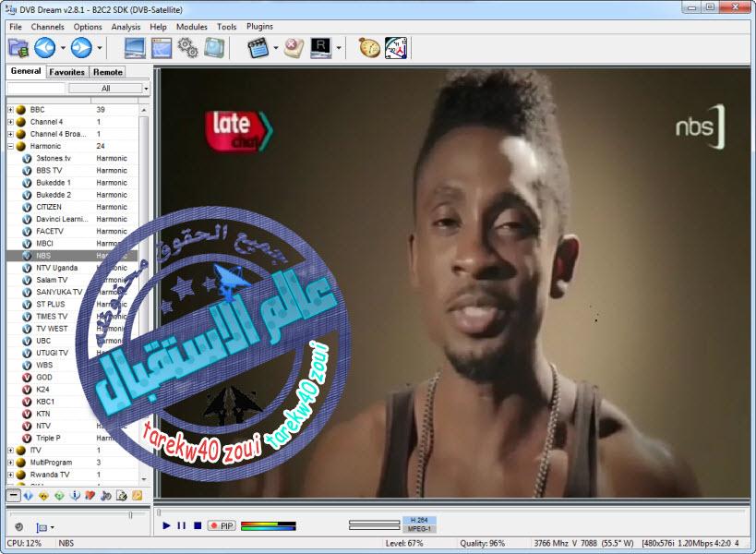Click the red X delete icon in toolbar
This screenshot has height=554, width=756.
pyautogui.click(x=294, y=48)
